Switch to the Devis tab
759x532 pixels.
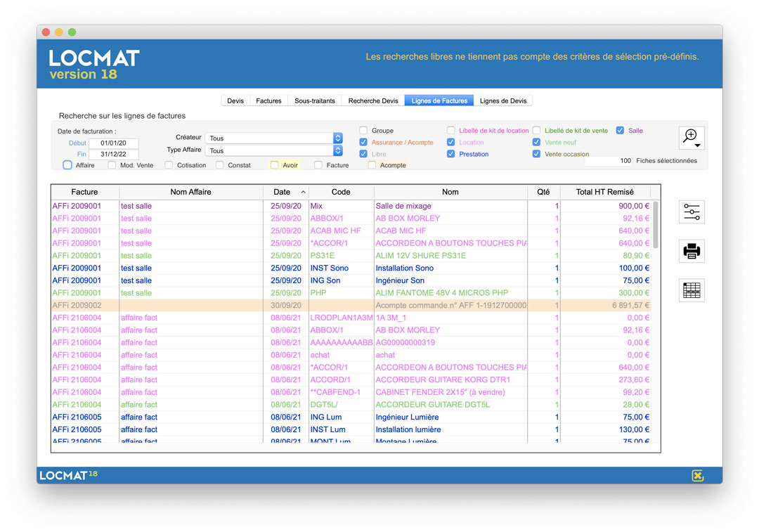[235, 100]
